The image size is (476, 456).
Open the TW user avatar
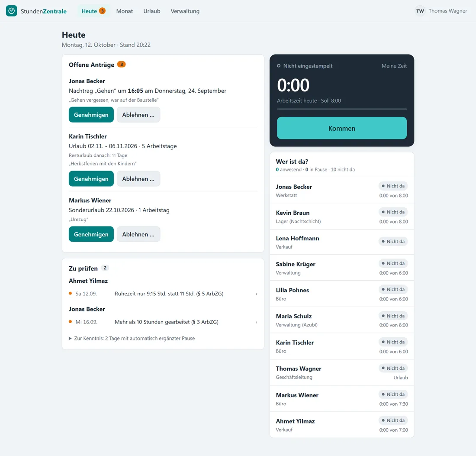[x=420, y=11]
